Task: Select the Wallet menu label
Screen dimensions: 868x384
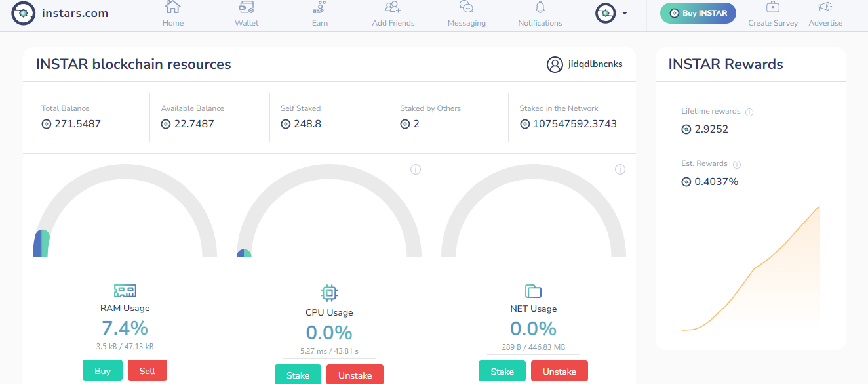Action: coord(247,23)
